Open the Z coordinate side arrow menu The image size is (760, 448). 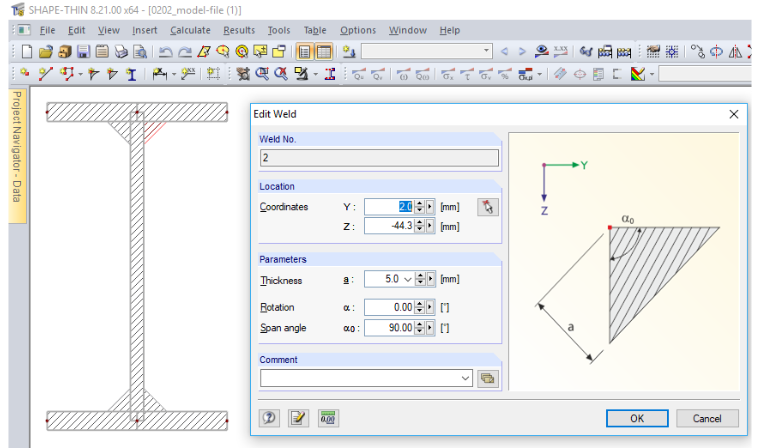click(x=430, y=226)
